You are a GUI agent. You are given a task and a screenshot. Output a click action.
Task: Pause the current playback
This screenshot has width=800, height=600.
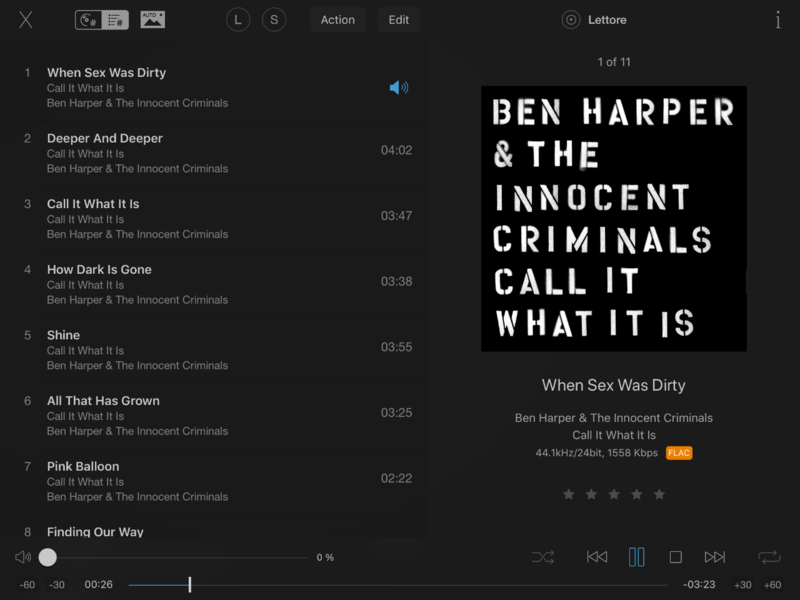coord(636,557)
